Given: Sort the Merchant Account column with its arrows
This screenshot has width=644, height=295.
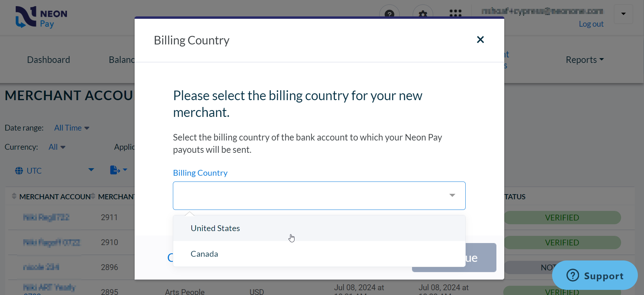Looking at the screenshot, I should (x=14, y=196).
